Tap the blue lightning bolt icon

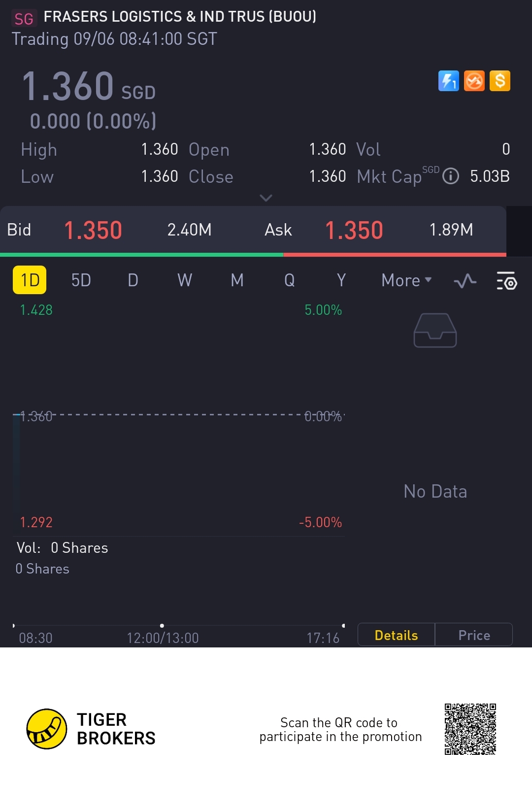tap(448, 81)
